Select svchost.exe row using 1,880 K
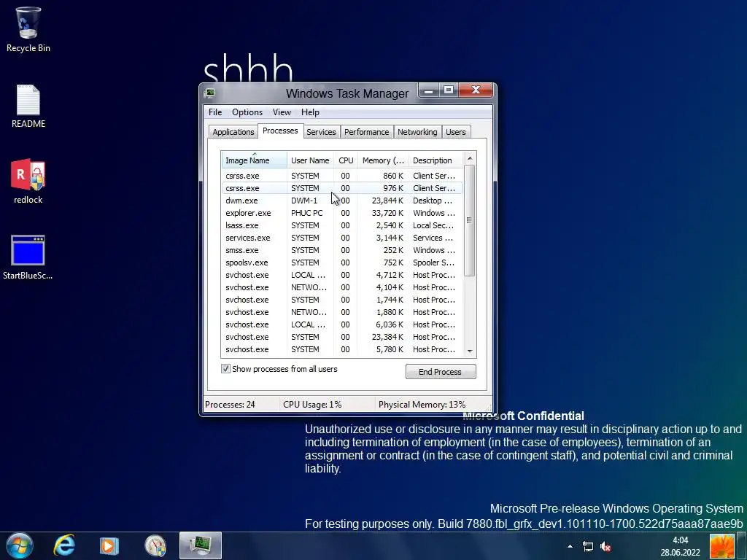Image resolution: width=747 pixels, height=560 pixels. click(342, 312)
